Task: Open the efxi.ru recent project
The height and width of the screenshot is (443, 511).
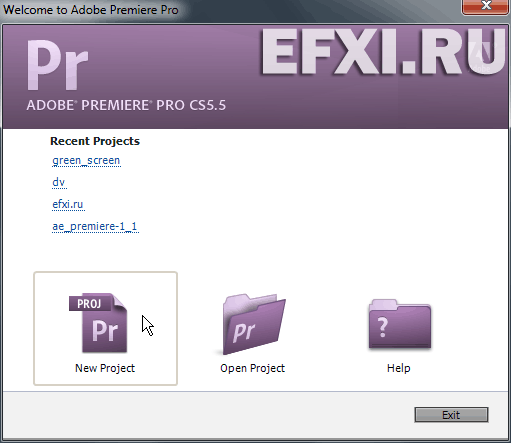Action: coord(68,204)
